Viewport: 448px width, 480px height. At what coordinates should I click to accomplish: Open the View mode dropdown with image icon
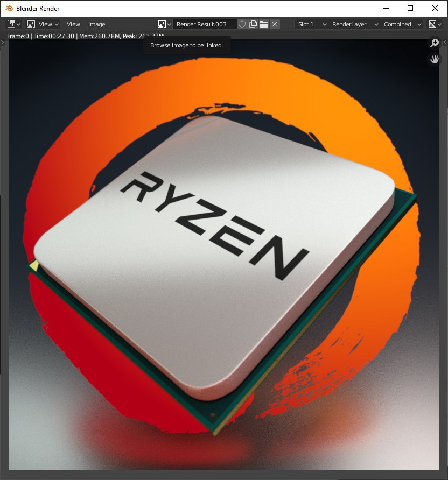[x=43, y=24]
